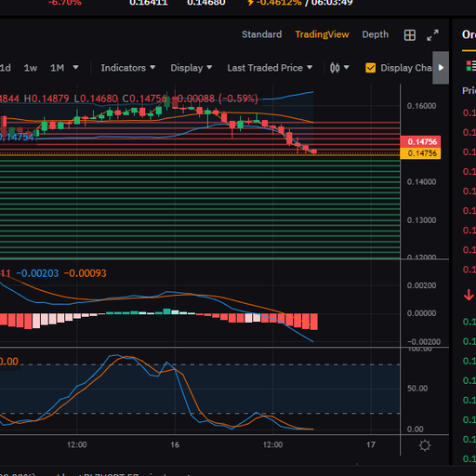Click the lightning funding rate icon

[250, 3]
